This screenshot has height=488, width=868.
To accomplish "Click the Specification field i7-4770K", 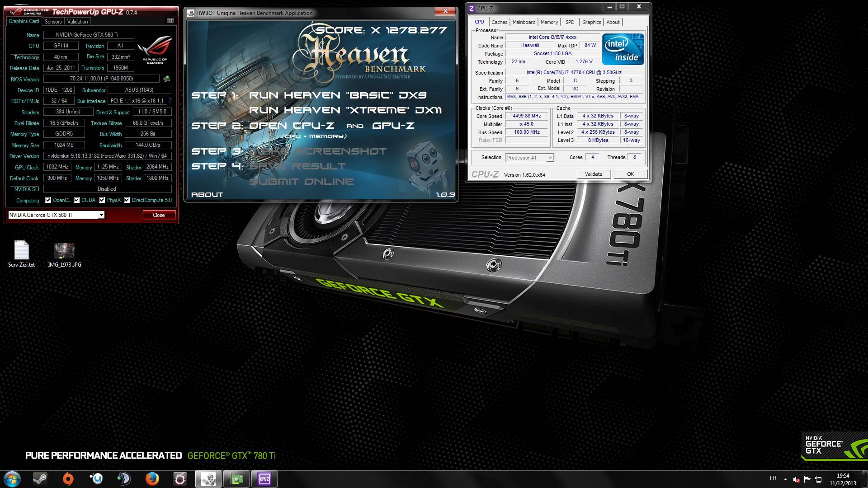I will click(574, 72).
